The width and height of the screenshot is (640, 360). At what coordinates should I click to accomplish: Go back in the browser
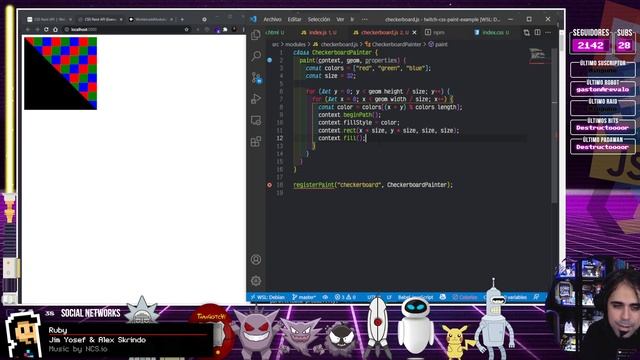[27, 29]
